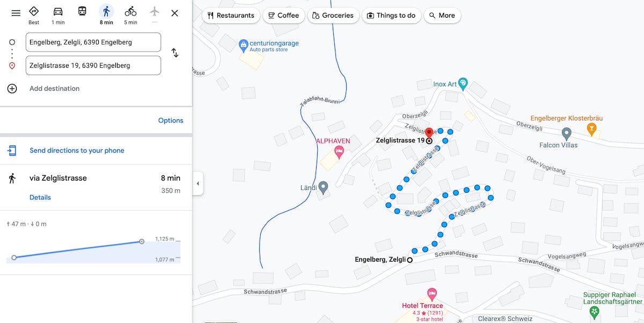The image size is (644, 323).
Task: Open the More search categories chip
Action: click(x=442, y=16)
